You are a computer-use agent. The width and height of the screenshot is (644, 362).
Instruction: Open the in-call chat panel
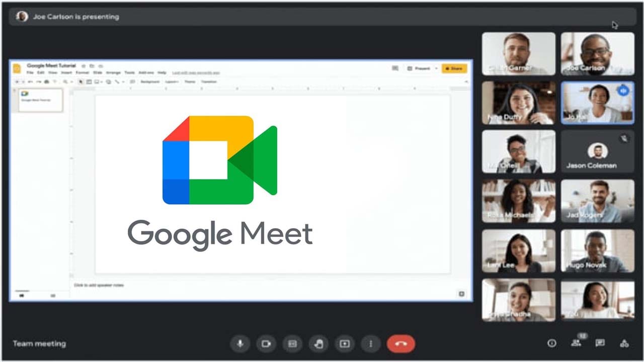[x=600, y=343]
